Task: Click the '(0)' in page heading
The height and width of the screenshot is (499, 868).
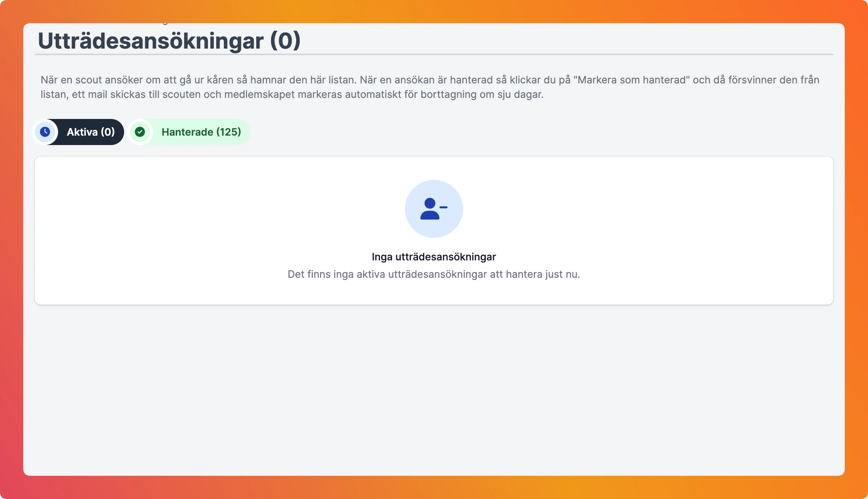Action: pos(285,41)
